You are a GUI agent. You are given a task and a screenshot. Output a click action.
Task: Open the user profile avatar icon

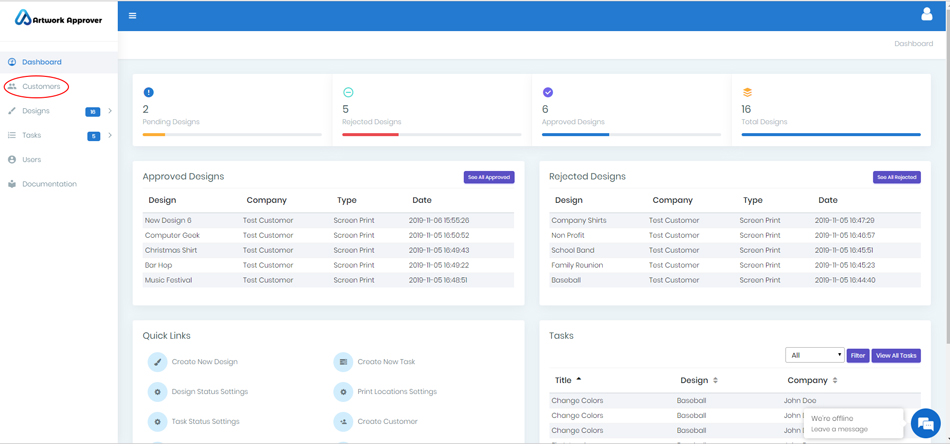(926, 15)
